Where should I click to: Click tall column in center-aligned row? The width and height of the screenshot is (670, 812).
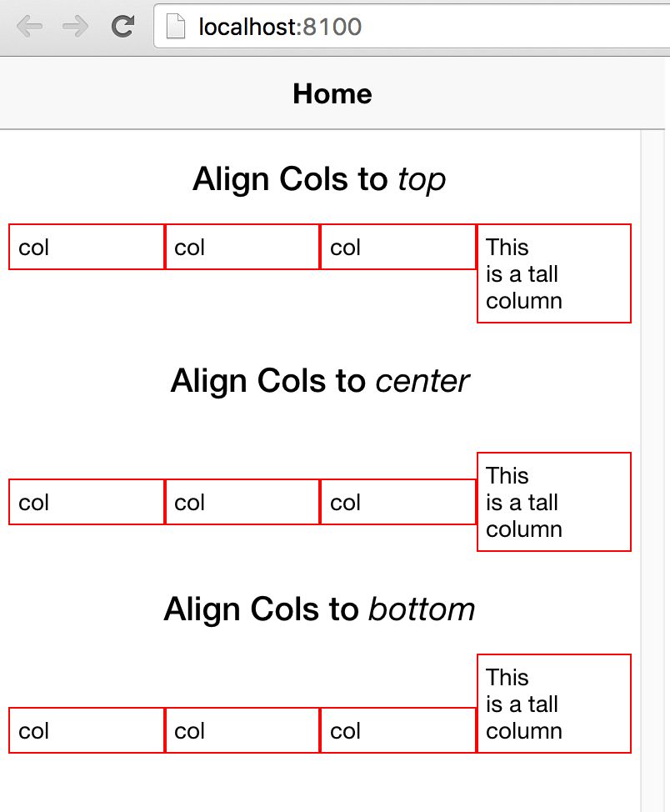(554, 502)
